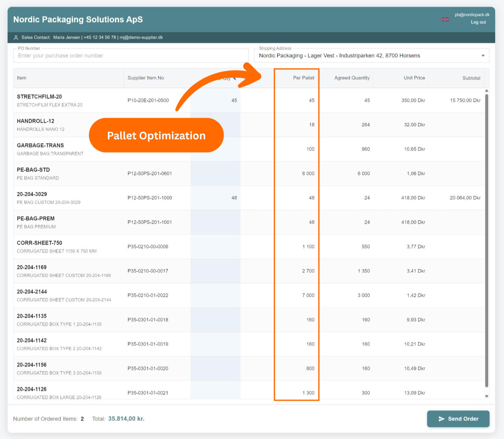Focus the PO Number input field
This screenshot has height=439, width=504.
pos(131,56)
